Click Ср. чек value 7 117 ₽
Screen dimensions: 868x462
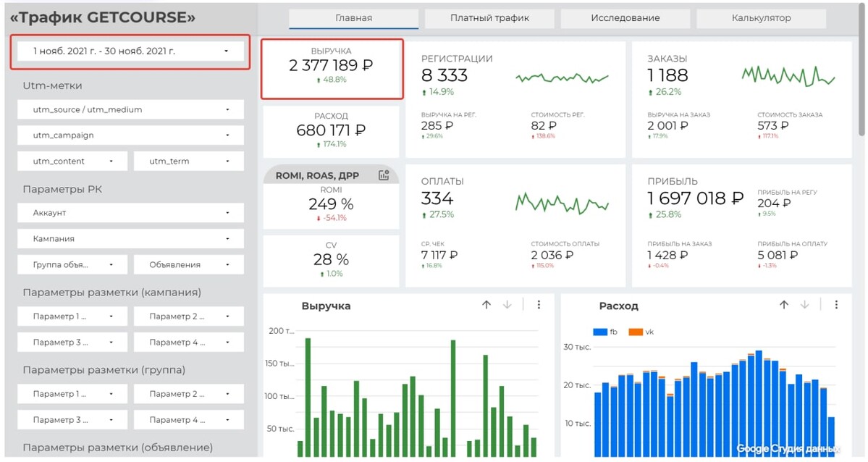(439, 256)
